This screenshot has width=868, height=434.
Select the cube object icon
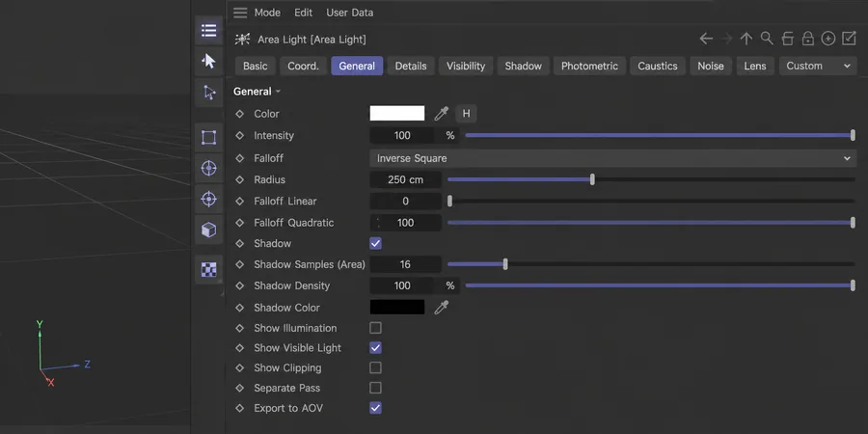[208, 230]
